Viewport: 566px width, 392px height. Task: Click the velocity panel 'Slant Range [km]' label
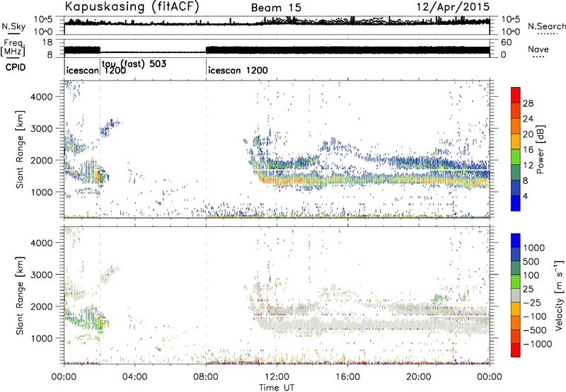pos(20,295)
